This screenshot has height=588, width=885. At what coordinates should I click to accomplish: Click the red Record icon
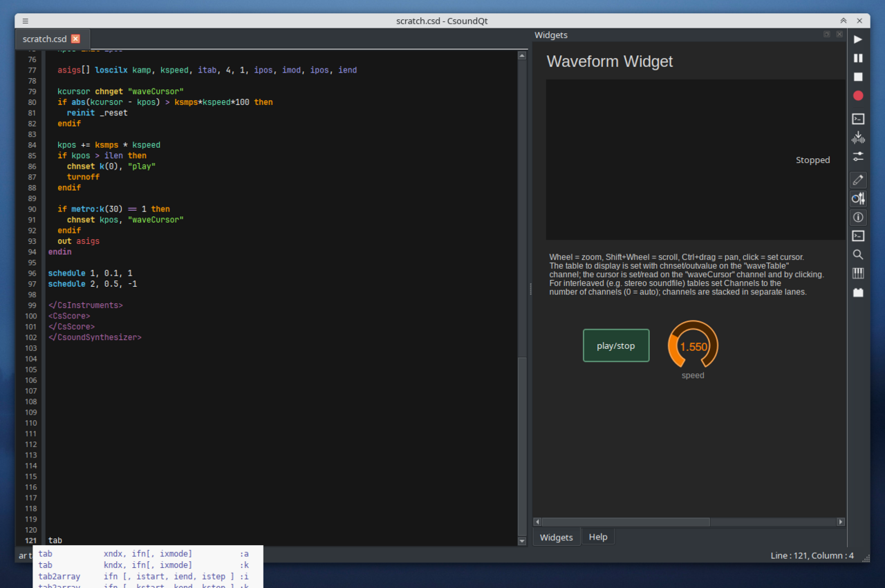858,95
